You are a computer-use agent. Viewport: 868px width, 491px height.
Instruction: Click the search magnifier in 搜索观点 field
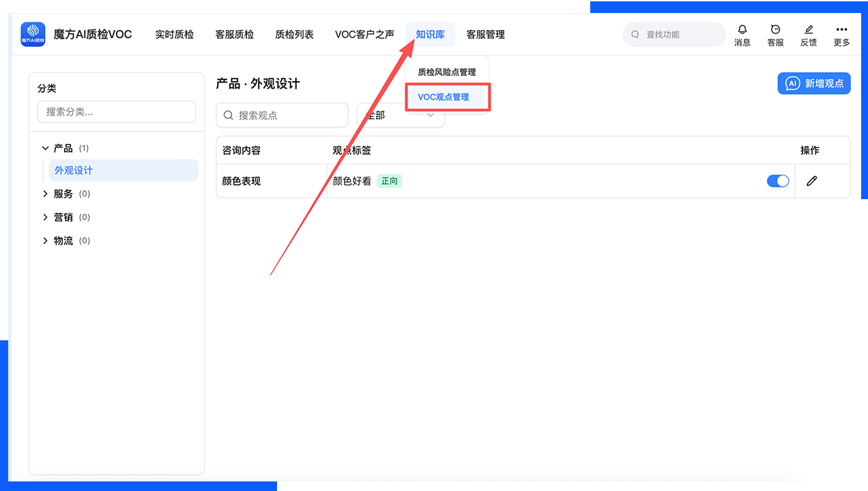coord(229,115)
